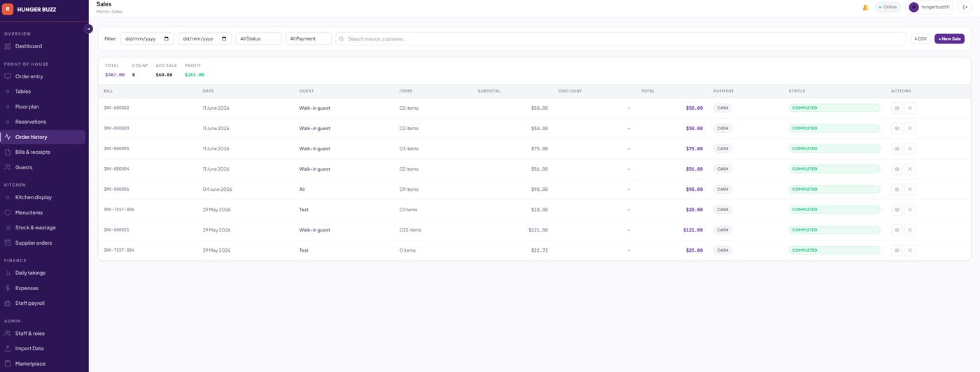This screenshot has width=980, height=372.
Task: Click the Import Data icon
Action: pos(8,348)
